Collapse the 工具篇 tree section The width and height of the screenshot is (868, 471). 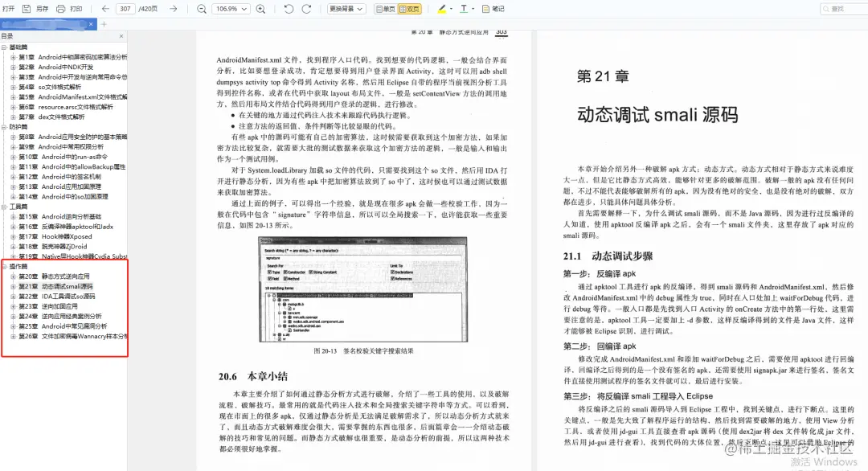coord(5,207)
